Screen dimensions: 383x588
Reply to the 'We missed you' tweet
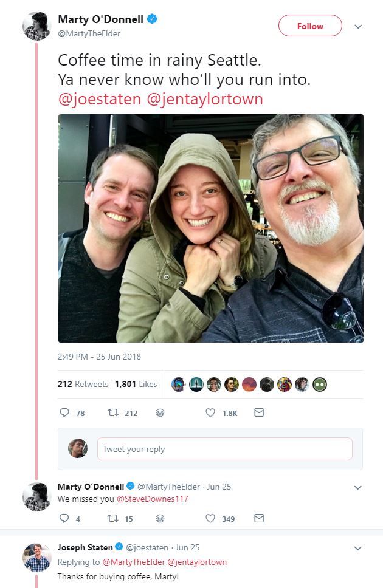[x=64, y=518]
